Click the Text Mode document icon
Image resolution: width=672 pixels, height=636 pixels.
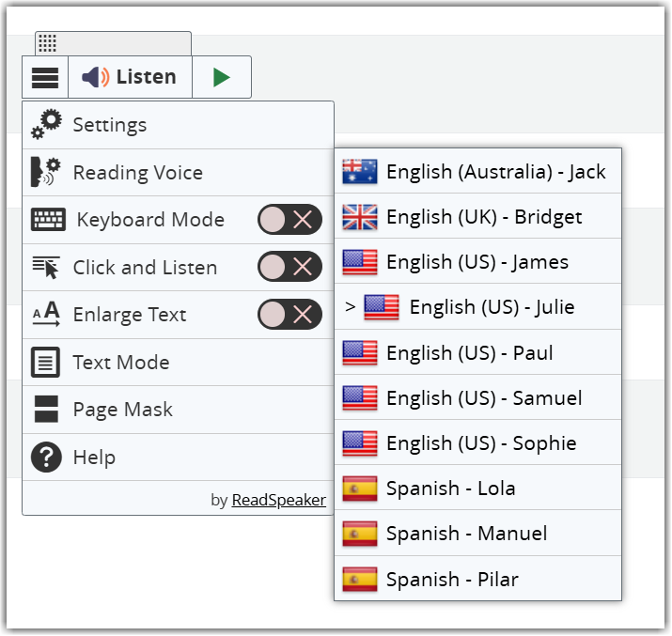click(x=45, y=363)
